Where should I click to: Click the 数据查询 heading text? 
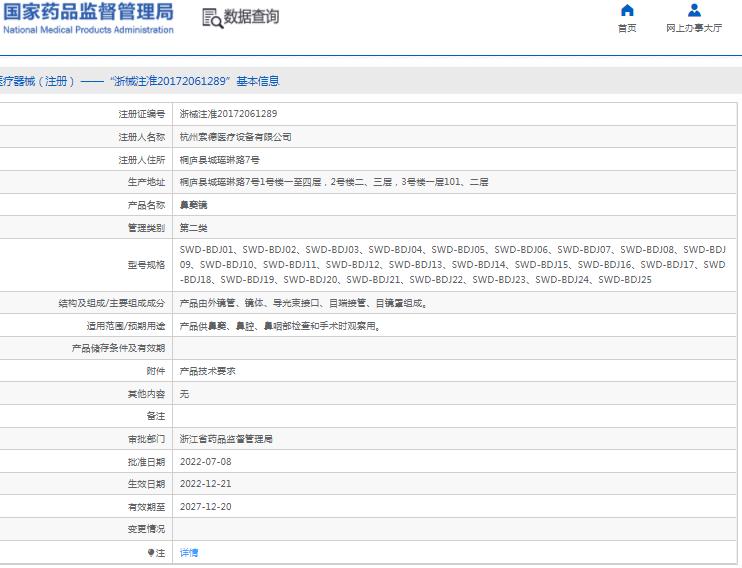point(251,17)
